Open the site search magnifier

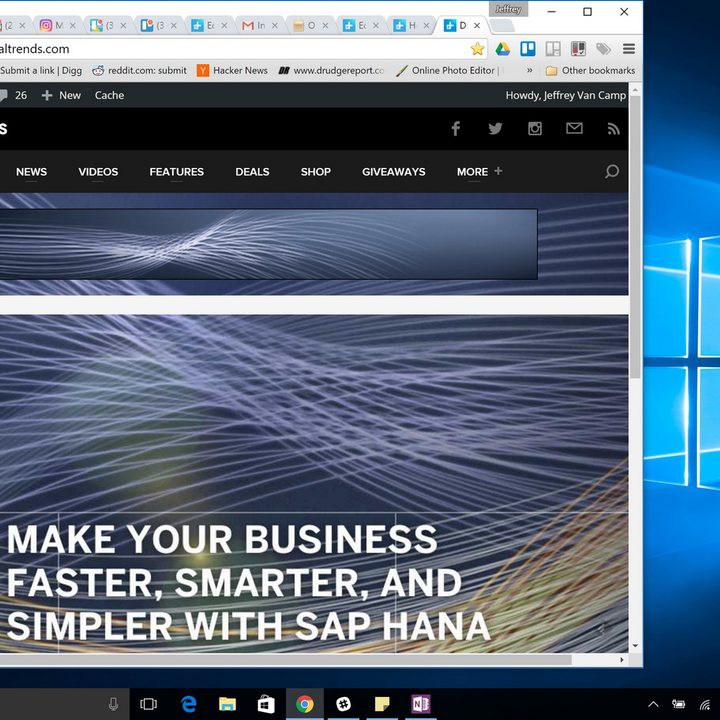point(612,172)
